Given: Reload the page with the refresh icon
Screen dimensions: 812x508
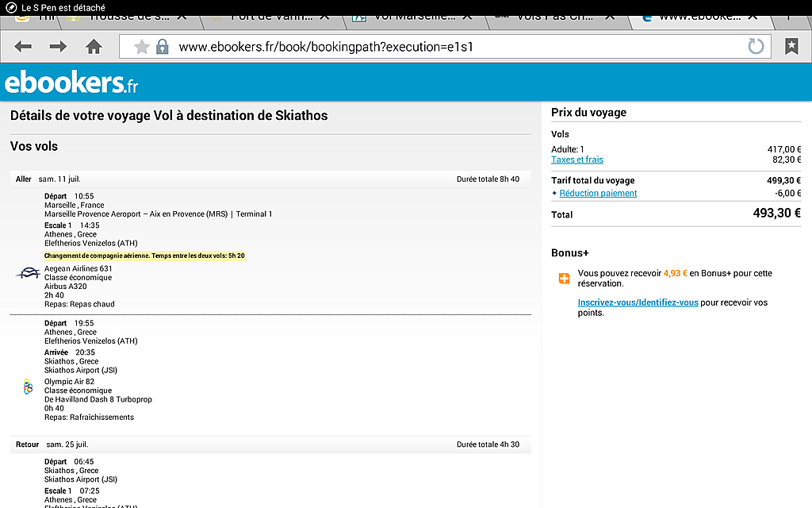Looking at the screenshot, I should [x=756, y=47].
